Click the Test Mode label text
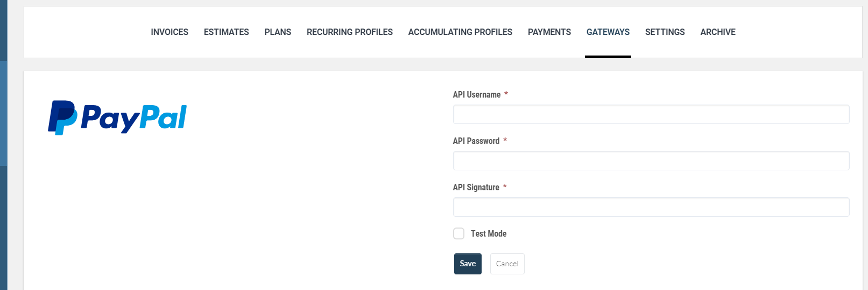Screen dimensions: 868x290 [489, 233]
